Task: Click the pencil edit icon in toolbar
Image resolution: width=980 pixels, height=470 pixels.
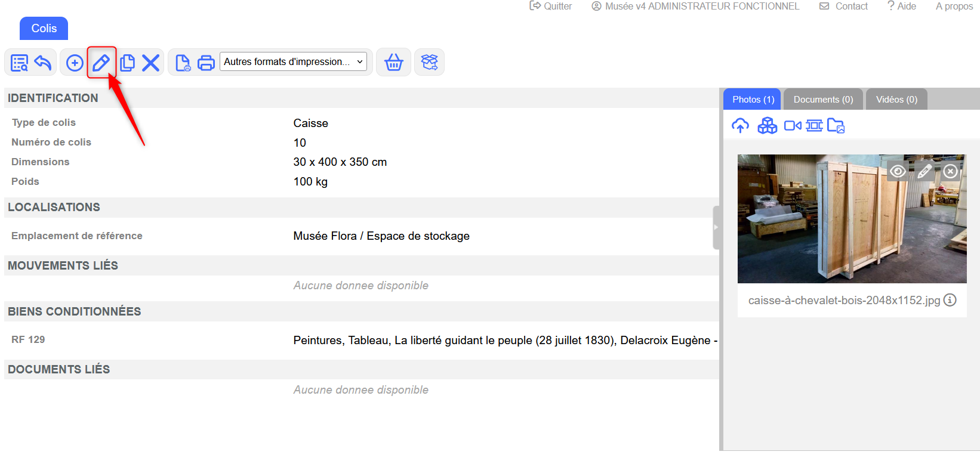Action: [101, 63]
